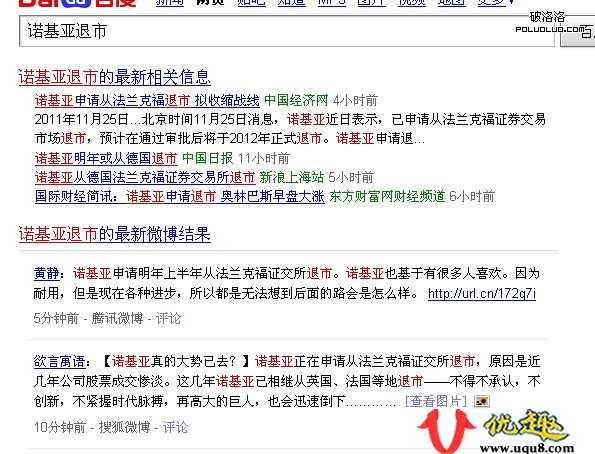Viewport: 595px width, 454px height.
Task: Click the 5分钟前 timestamp
Action: pyautogui.click(x=56, y=318)
